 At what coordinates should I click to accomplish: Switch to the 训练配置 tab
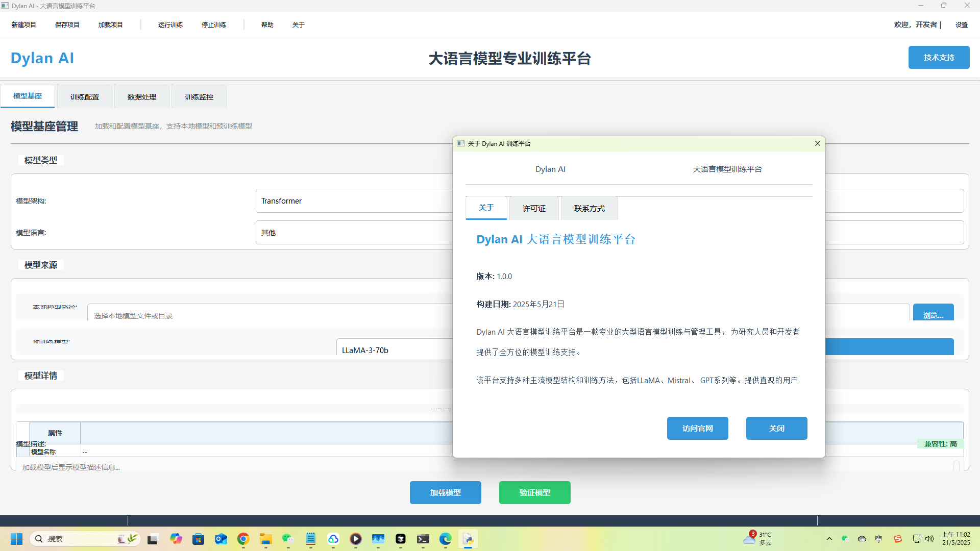click(85, 96)
